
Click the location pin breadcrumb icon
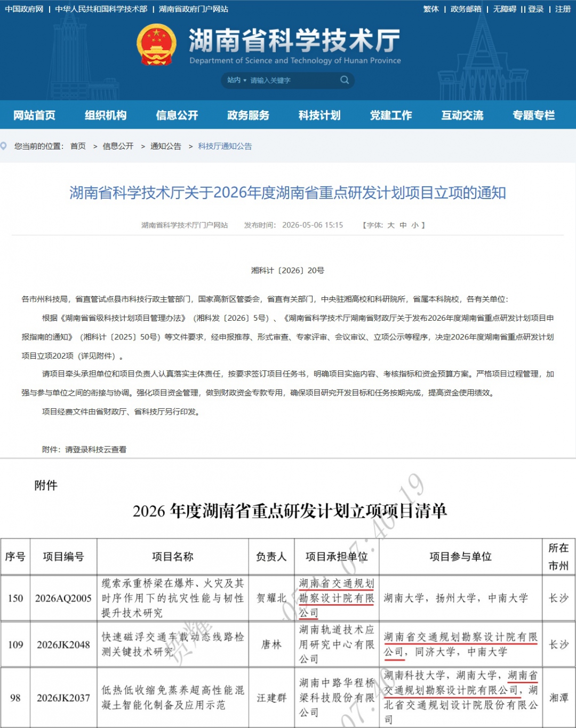[x=4, y=146]
